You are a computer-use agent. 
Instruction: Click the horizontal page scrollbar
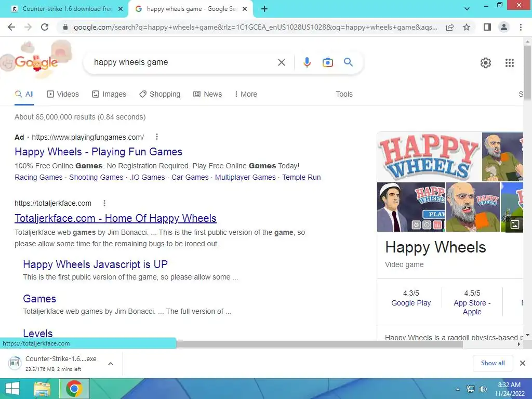point(320,344)
